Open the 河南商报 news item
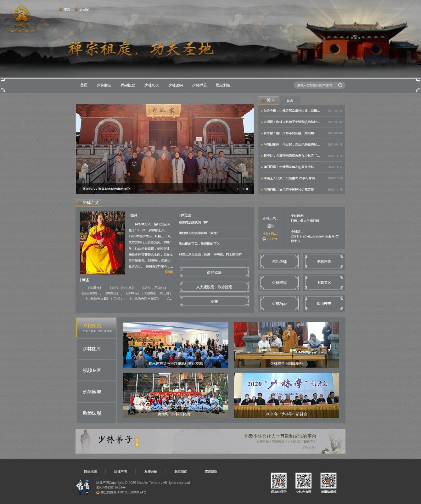Viewport: 421px width, 504px height. pos(289,190)
